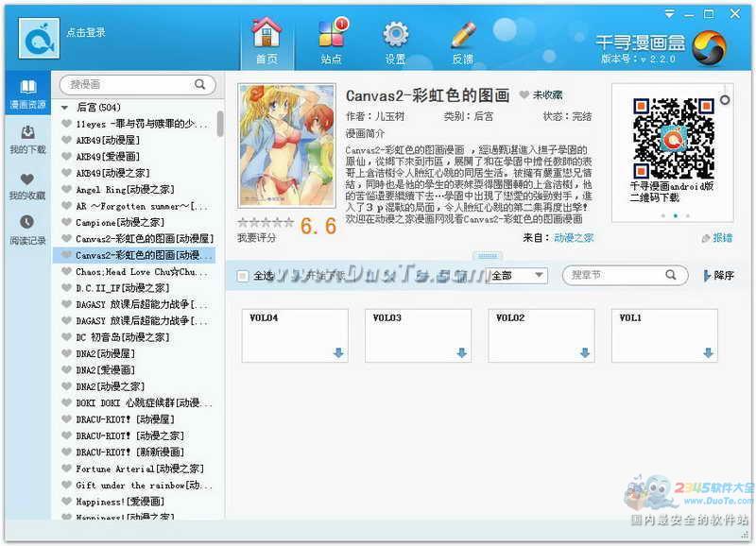The height and width of the screenshot is (546, 756).
Task: Download VOL02 using its blue arrow
Action: point(585,352)
